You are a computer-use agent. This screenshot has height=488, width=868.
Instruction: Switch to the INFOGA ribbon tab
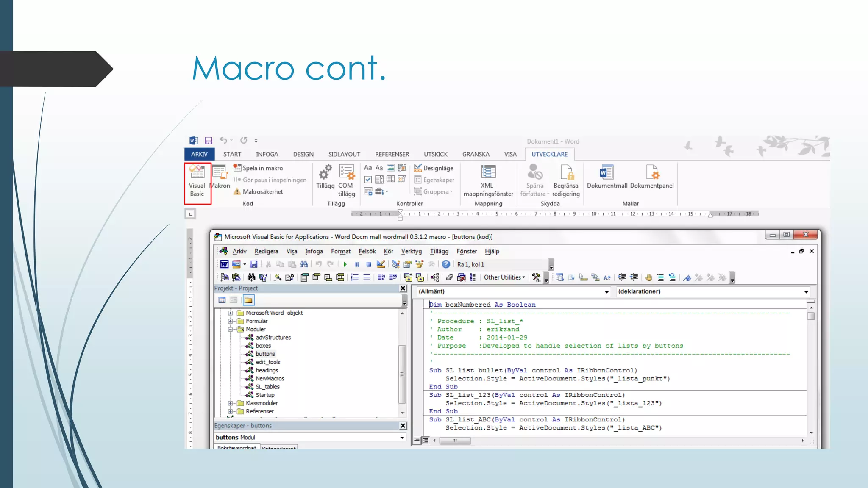click(x=267, y=154)
